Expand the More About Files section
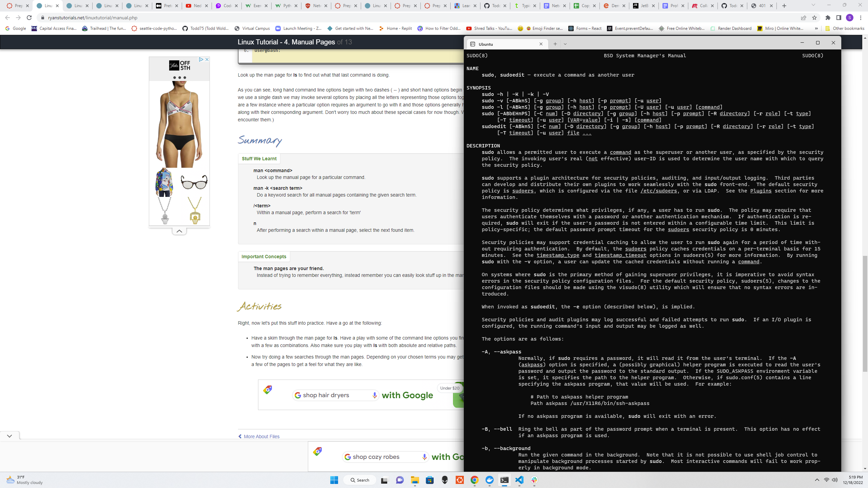 [x=258, y=436]
